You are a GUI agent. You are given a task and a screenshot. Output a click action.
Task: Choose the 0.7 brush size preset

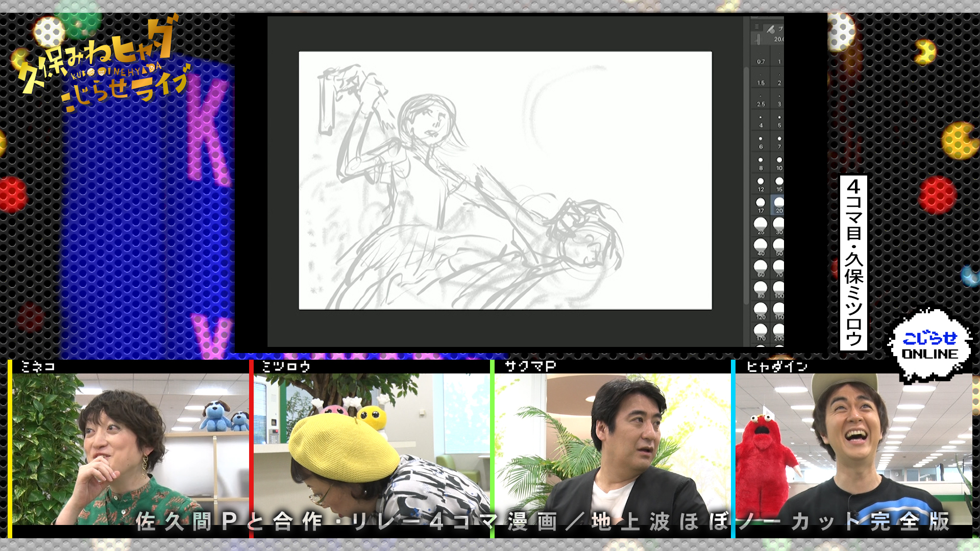click(x=761, y=57)
